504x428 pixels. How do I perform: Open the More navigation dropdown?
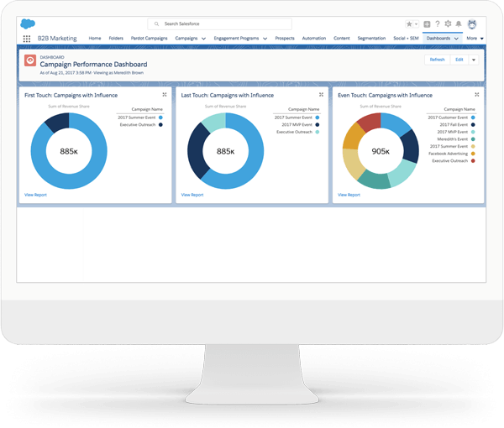click(x=475, y=39)
